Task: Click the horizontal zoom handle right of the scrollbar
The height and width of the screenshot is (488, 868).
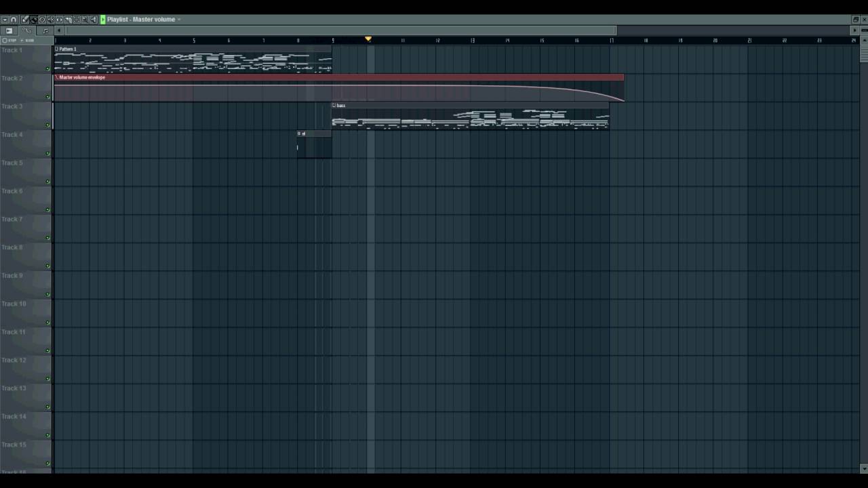Action: coord(864,30)
